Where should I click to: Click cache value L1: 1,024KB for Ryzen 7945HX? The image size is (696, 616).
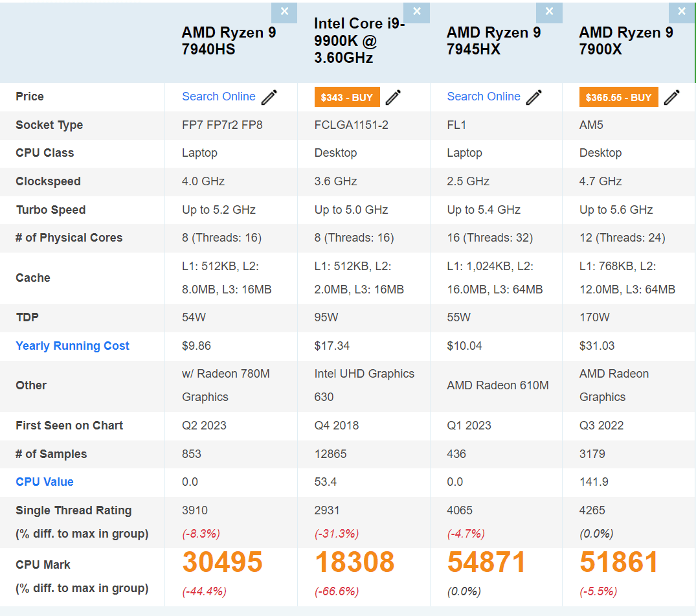point(495,278)
